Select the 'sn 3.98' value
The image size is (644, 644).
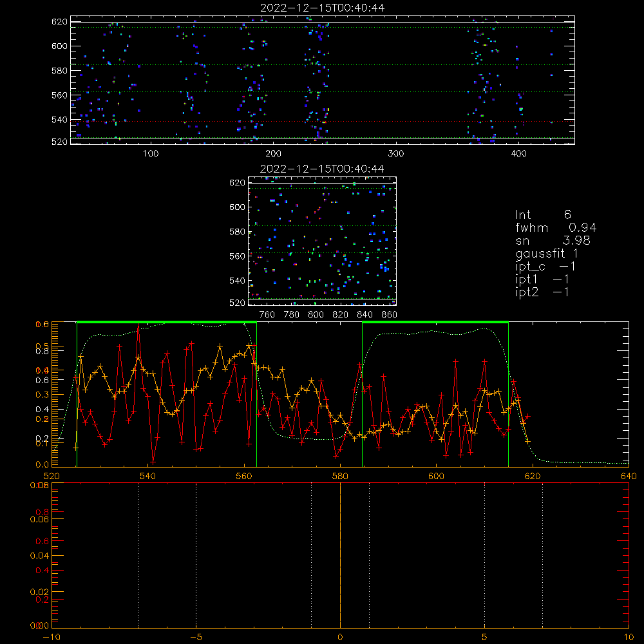pos(553,240)
